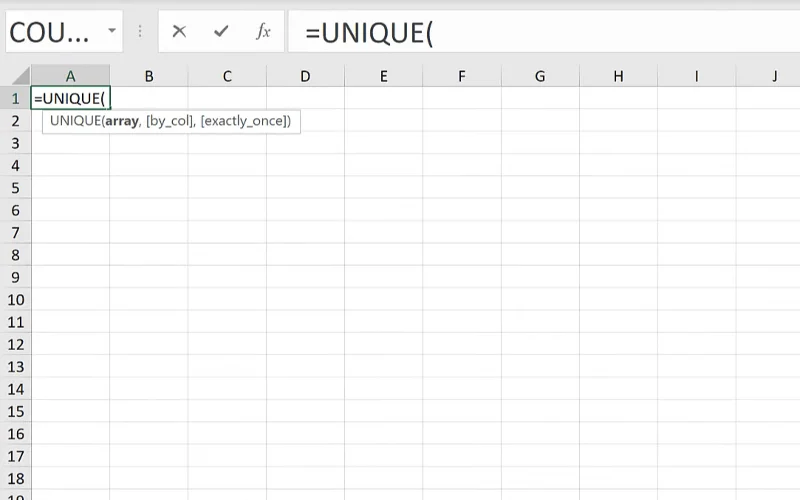Select row 5 header
The height and width of the screenshot is (500, 800).
[15, 188]
